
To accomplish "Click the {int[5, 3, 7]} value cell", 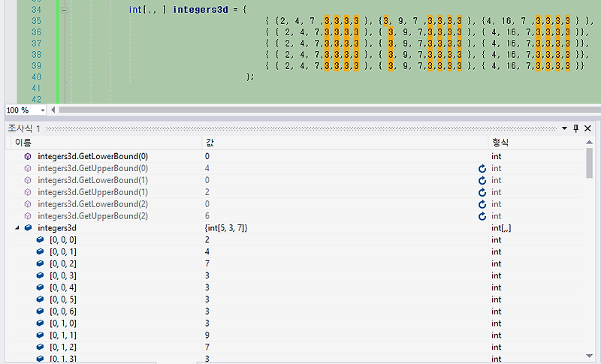I will (x=226, y=227).
